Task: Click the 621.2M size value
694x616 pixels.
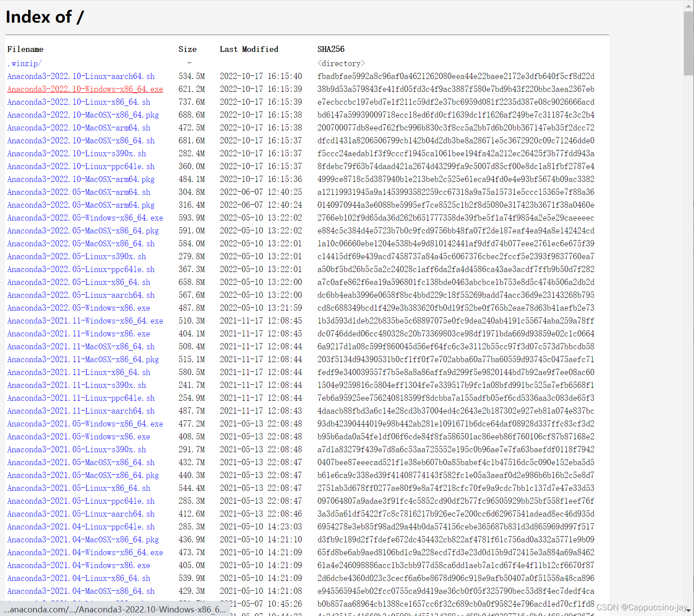Action: tap(192, 89)
